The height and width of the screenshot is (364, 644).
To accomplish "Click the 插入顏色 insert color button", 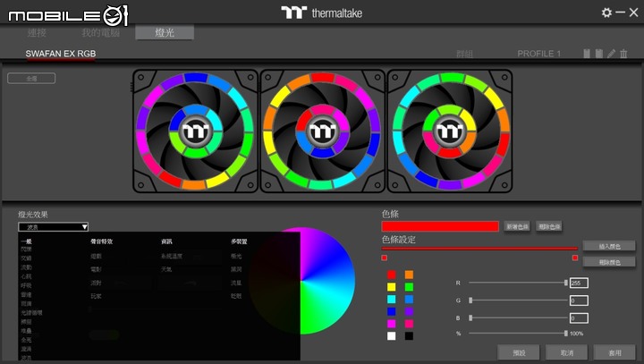I will pos(609,246).
